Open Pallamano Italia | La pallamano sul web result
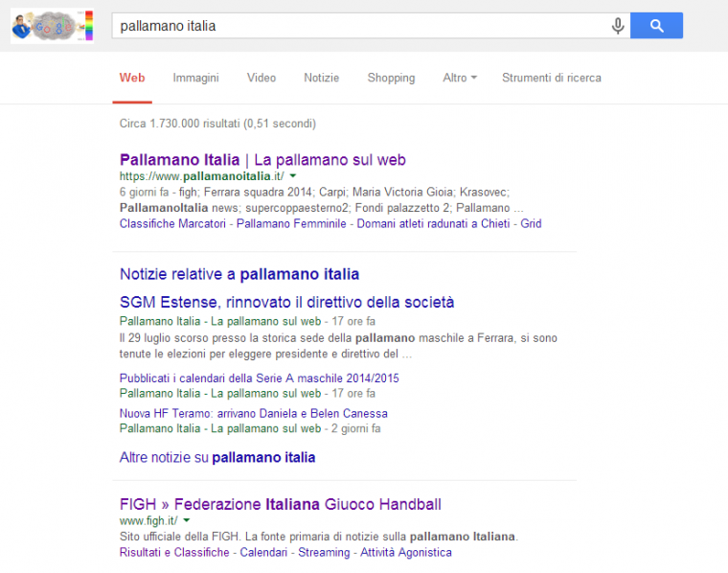 click(x=262, y=160)
